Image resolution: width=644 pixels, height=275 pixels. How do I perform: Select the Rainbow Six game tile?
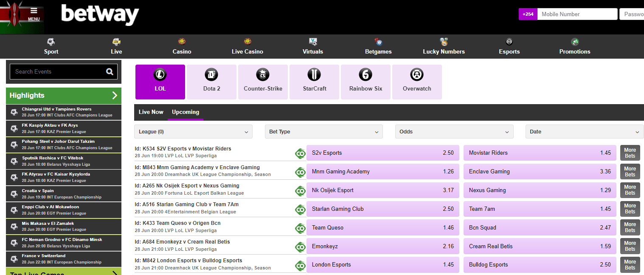[366, 82]
